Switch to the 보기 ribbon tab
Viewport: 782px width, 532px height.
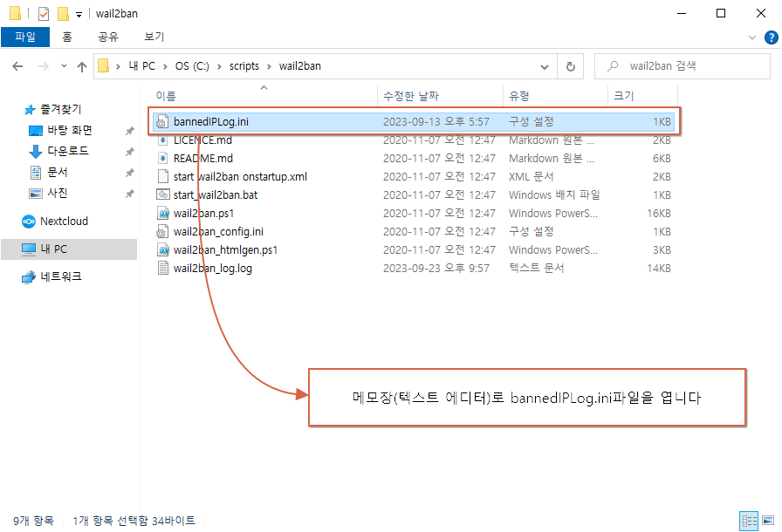click(154, 37)
